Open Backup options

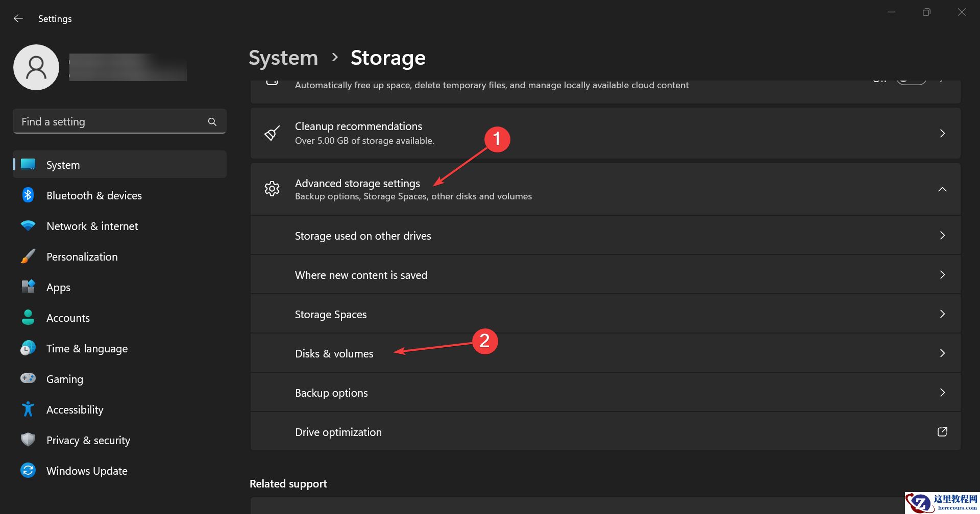(x=605, y=393)
